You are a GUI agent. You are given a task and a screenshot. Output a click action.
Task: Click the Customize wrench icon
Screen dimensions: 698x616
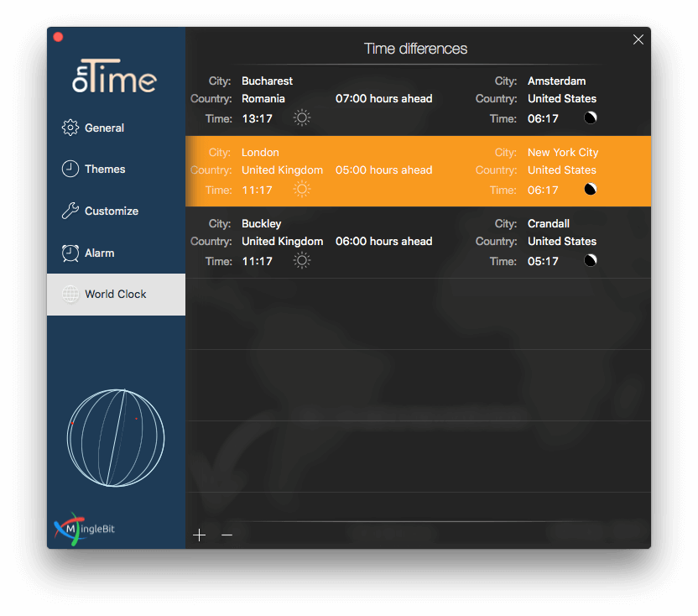pos(70,211)
